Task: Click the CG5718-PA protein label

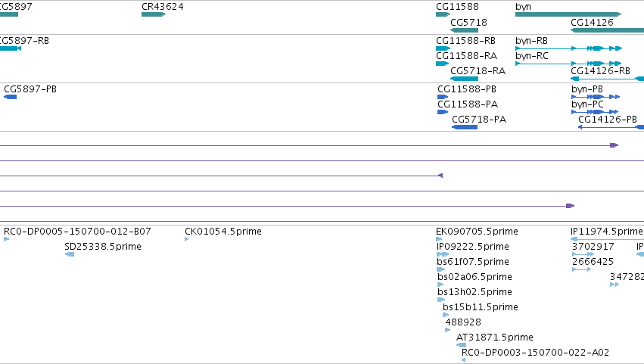Action: pyautogui.click(x=479, y=120)
